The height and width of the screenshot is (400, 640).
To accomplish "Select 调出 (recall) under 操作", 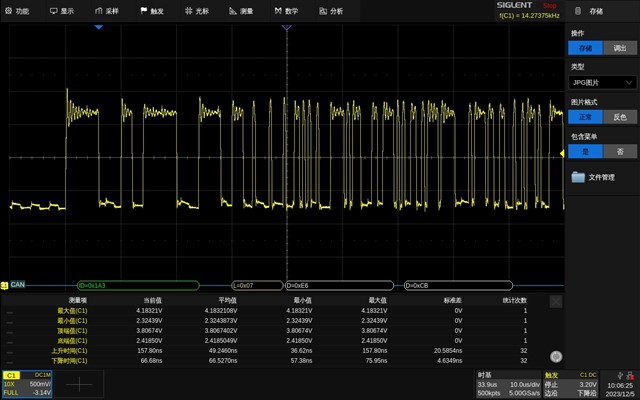I will pos(620,48).
